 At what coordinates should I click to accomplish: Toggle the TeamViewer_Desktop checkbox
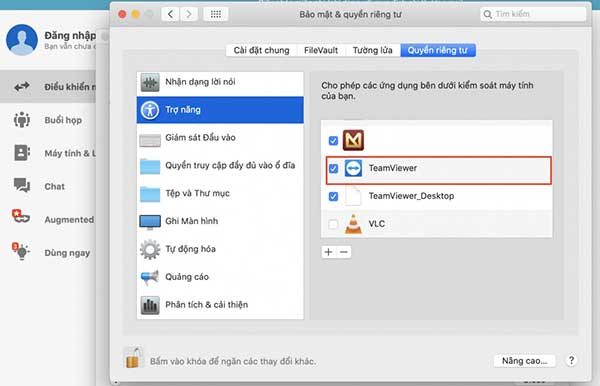click(x=333, y=196)
